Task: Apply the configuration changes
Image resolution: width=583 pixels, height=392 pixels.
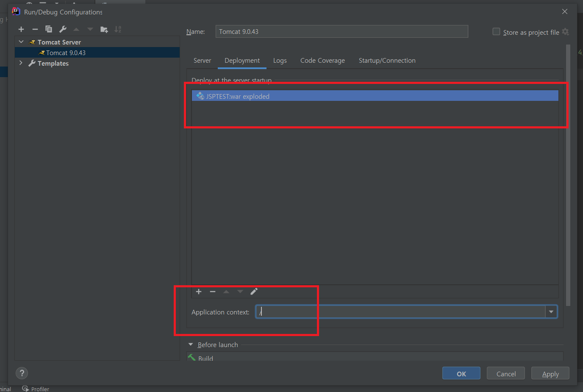Action: (550, 373)
